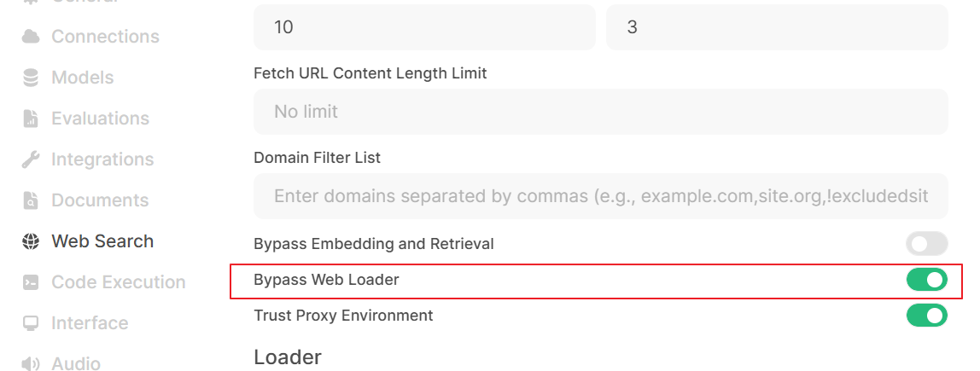Click the Evaluations document icon
The width and height of the screenshot is (980, 371).
click(x=31, y=119)
